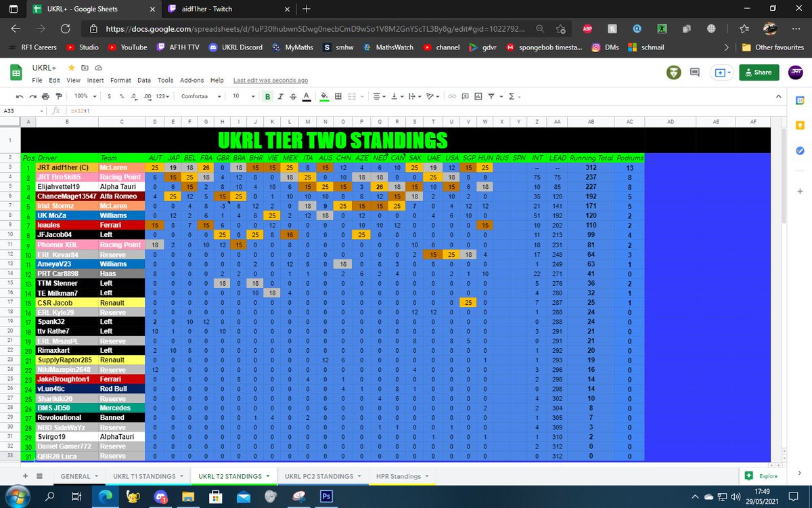This screenshot has width=812, height=508.
Task: Open Photoshop from the taskbar
Action: coord(325,496)
